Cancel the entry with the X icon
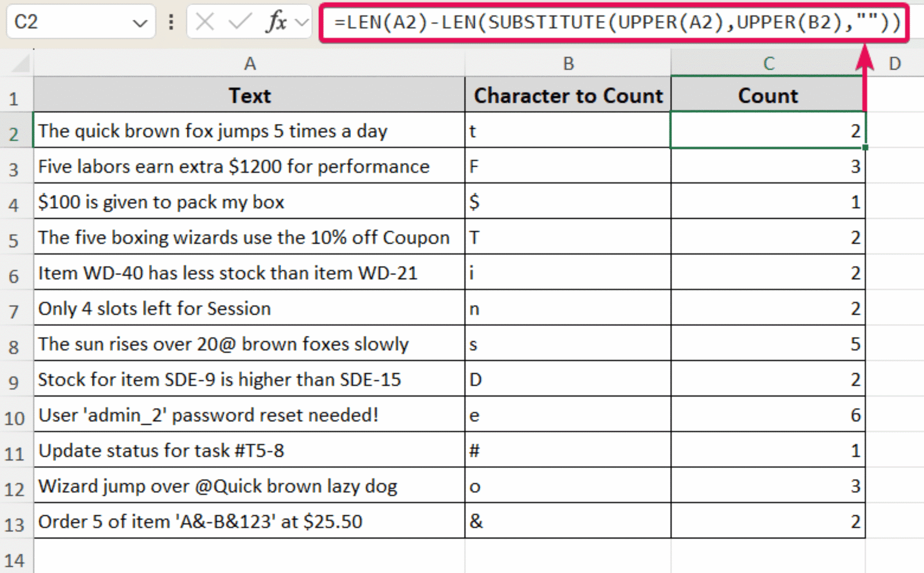 click(x=206, y=22)
